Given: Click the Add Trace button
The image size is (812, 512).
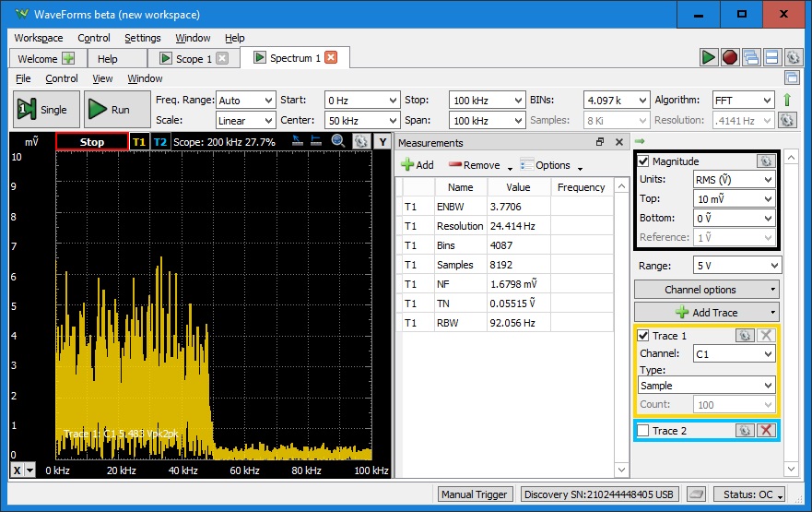Looking at the screenshot, I should click(706, 313).
